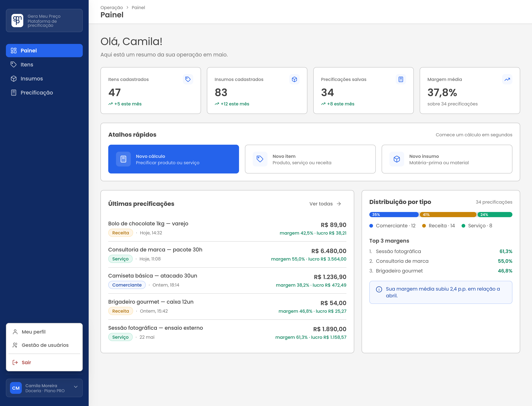Click the Gera Meu Preço logo icon
Image resolution: width=532 pixels, height=406 pixels.
[17, 21]
